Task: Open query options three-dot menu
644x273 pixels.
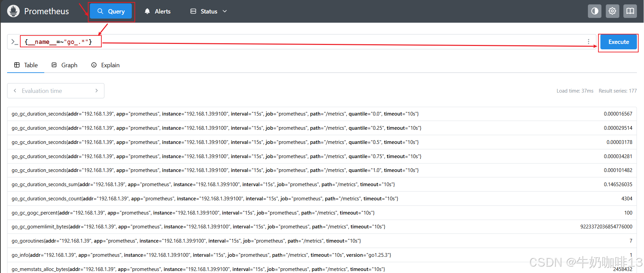Action: pos(589,42)
